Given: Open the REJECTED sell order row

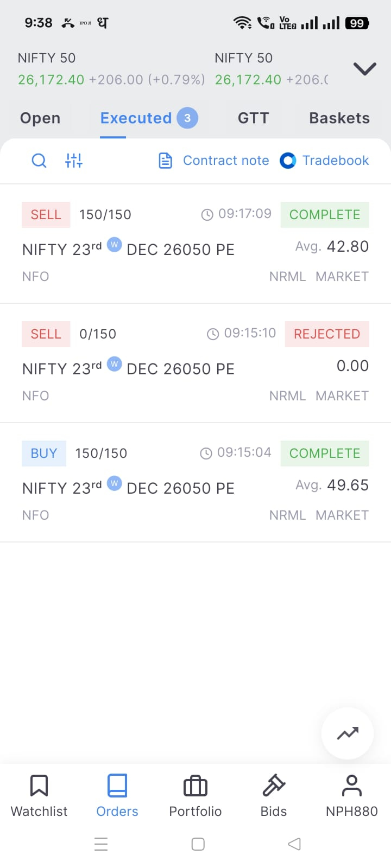Looking at the screenshot, I should [x=195, y=363].
